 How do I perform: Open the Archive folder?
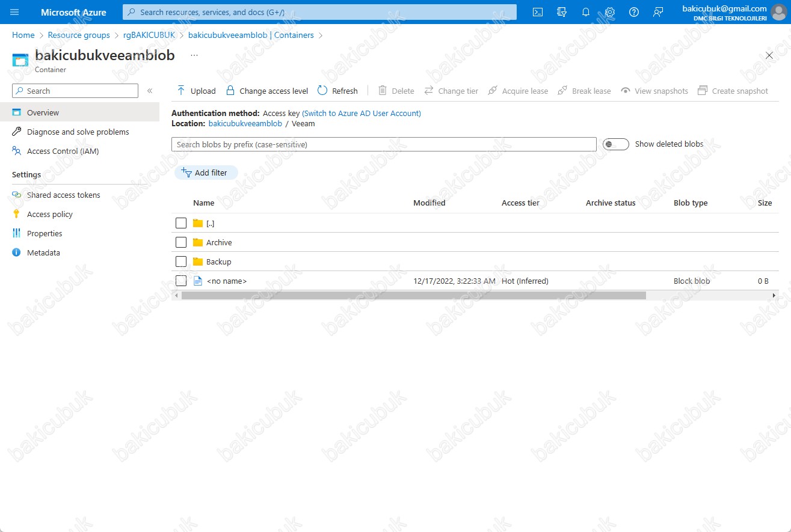[x=219, y=242]
